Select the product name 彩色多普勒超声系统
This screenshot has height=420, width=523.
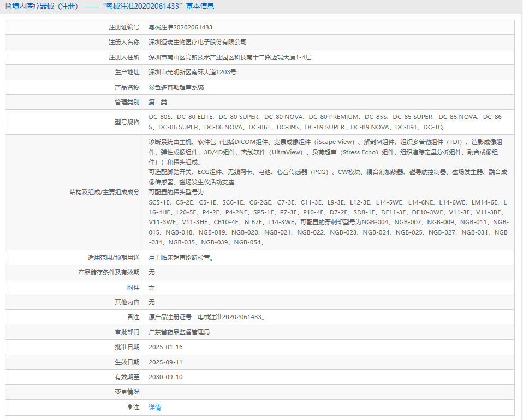(x=176, y=87)
